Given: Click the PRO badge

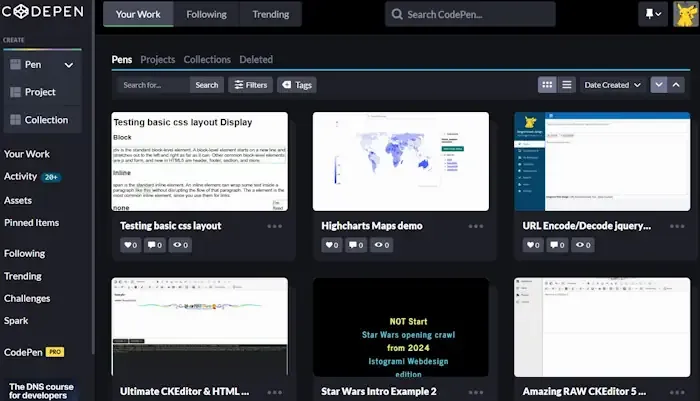Looking at the screenshot, I should pyautogui.click(x=55, y=352).
